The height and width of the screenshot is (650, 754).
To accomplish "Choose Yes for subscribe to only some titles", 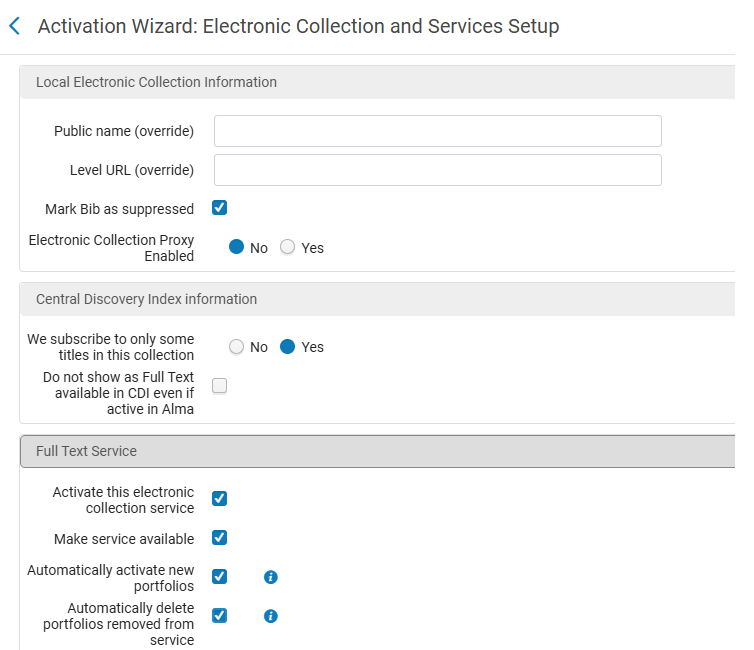I will tap(288, 347).
